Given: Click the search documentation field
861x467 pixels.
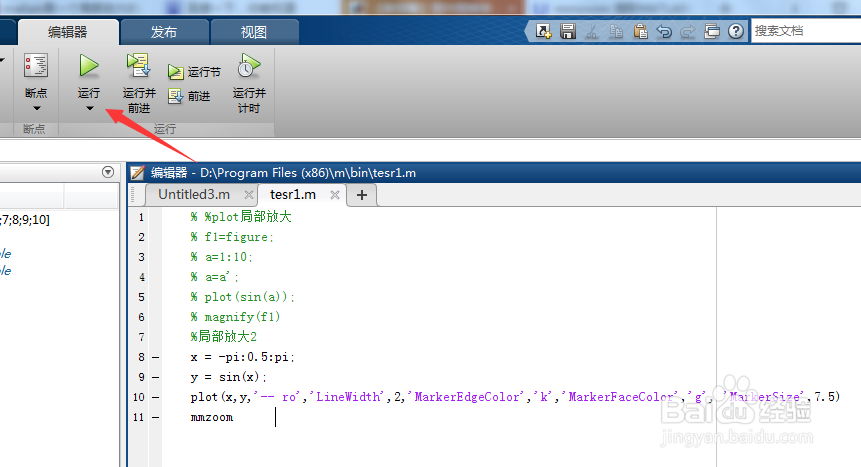Looking at the screenshot, I should tap(806, 31).
